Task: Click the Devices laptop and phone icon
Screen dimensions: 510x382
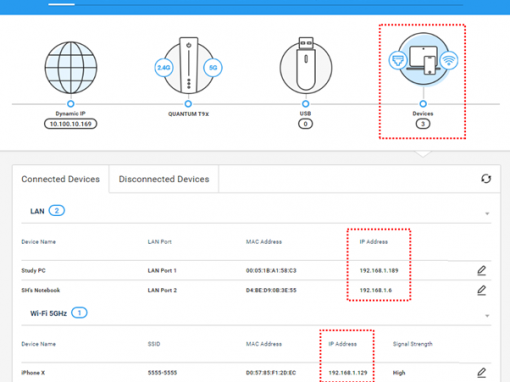Action: 423,60
